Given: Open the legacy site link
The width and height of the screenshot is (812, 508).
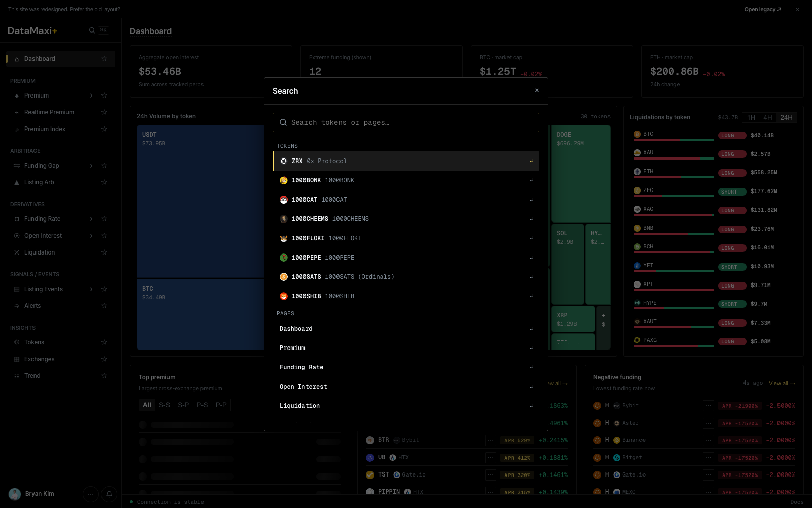Looking at the screenshot, I should pyautogui.click(x=762, y=9).
